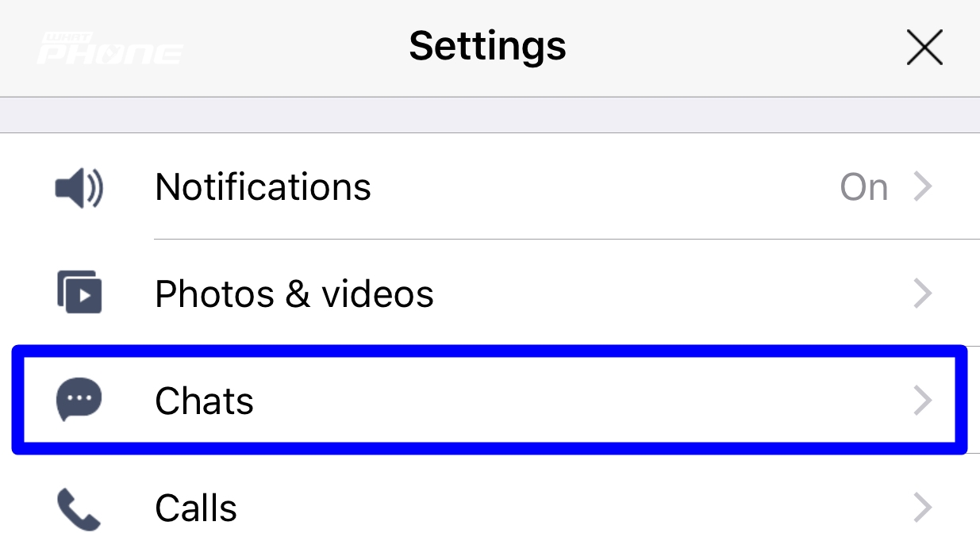Expand Photos & videos via its chevron
The width and height of the screenshot is (980, 560).
[922, 294]
